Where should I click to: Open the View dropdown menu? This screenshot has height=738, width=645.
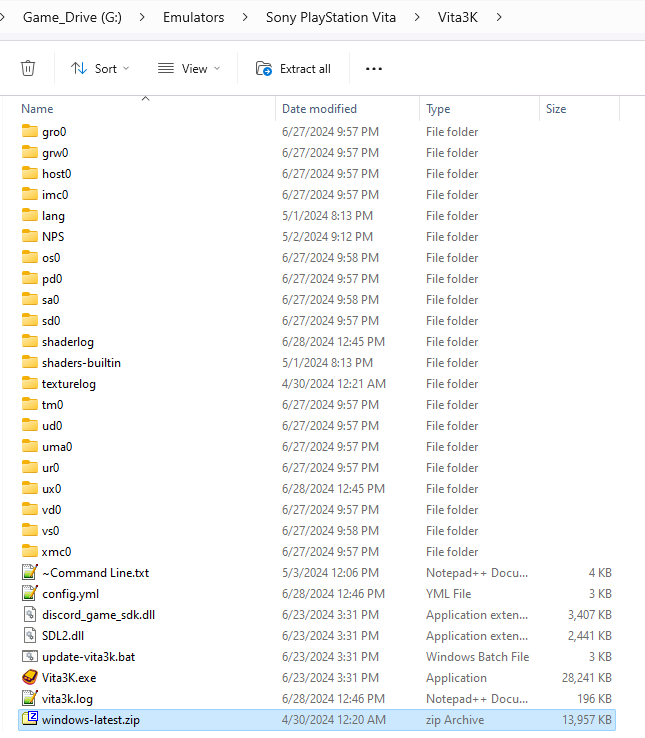point(189,69)
